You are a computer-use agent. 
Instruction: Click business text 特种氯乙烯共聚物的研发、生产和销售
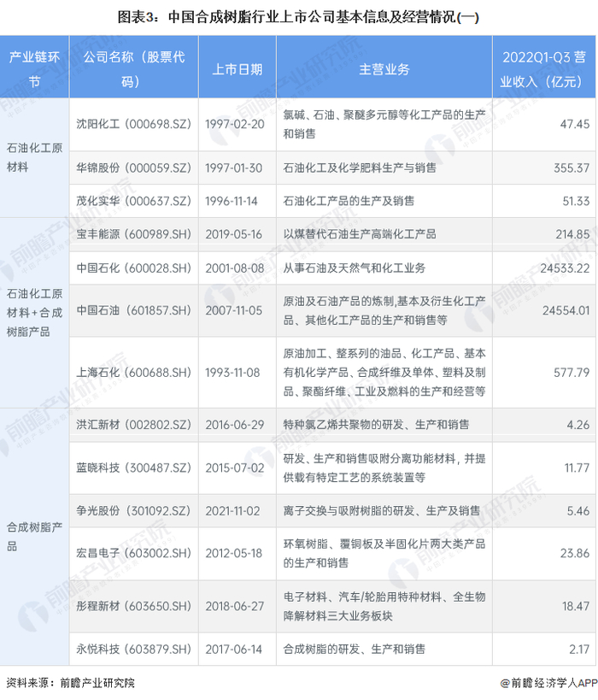[x=376, y=425]
